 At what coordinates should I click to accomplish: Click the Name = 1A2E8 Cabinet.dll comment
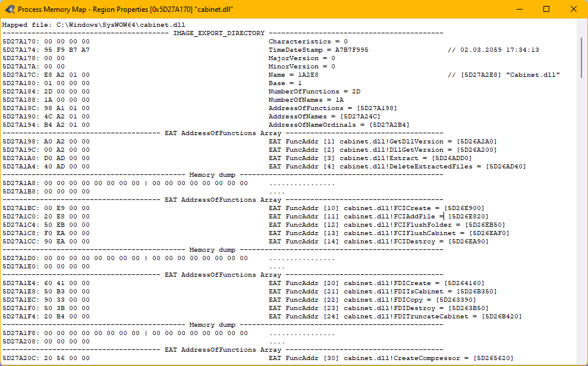(x=504, y=75)
